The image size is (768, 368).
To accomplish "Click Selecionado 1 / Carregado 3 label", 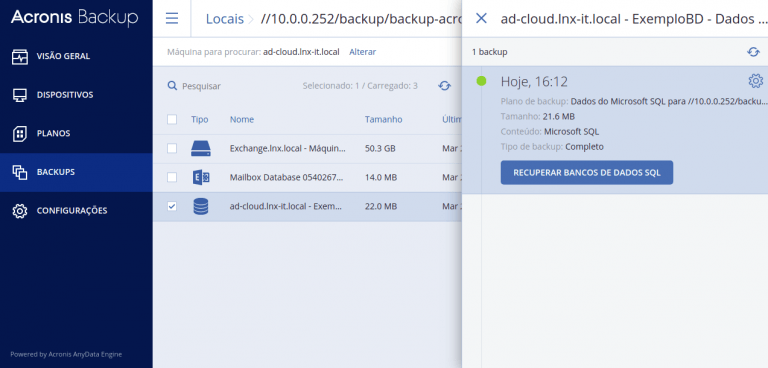I will [360, 86].
